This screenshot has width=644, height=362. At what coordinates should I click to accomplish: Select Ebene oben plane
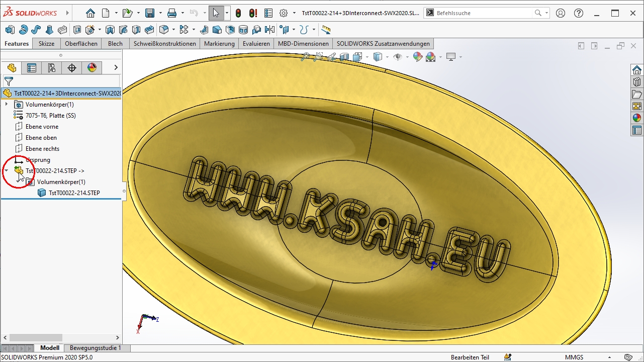41,138
